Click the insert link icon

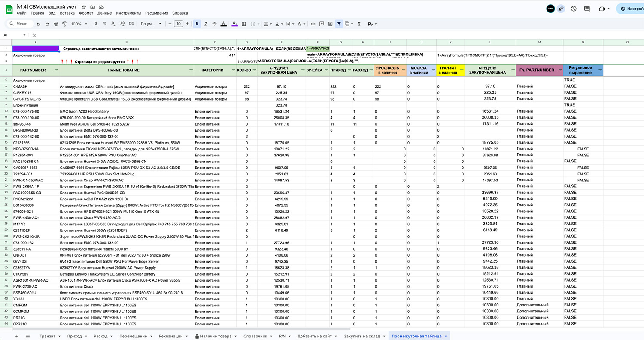point(313,24)
